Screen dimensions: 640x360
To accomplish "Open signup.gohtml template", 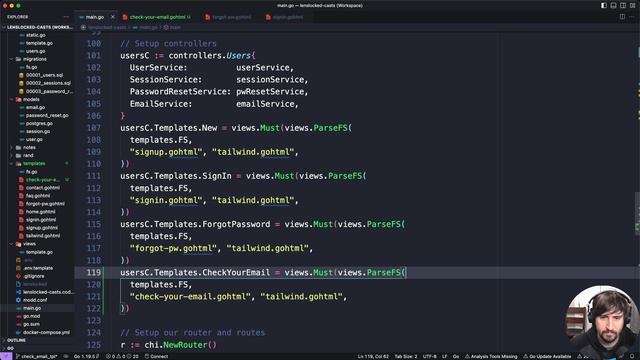I will pyautogui.click(x=42, y=228).
